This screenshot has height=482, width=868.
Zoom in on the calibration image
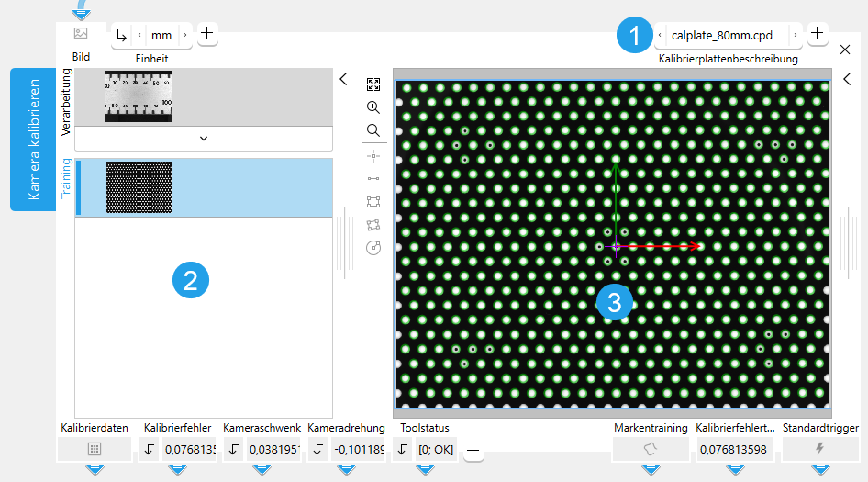[x=373, y=107]
